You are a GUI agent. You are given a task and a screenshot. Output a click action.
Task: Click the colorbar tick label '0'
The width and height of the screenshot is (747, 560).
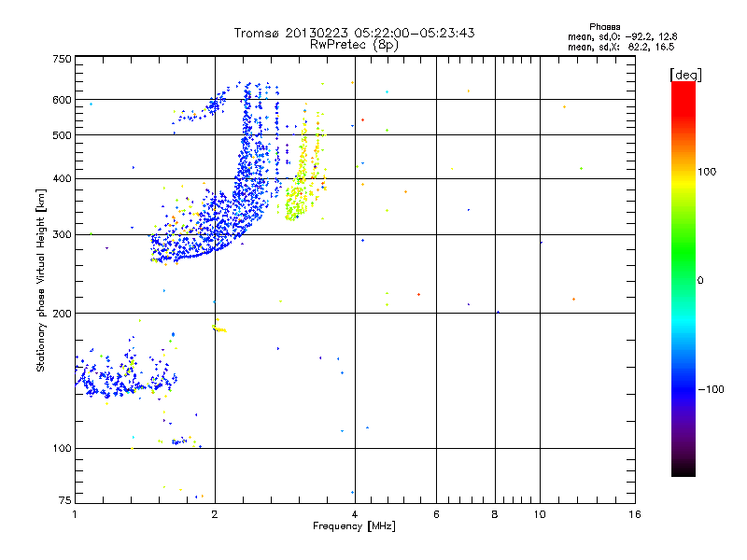point(700,281)
